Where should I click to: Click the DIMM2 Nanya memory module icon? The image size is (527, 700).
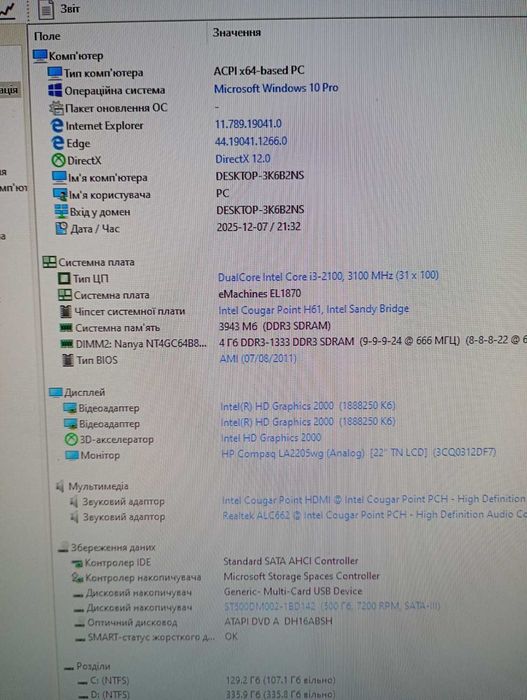point(67,344)
